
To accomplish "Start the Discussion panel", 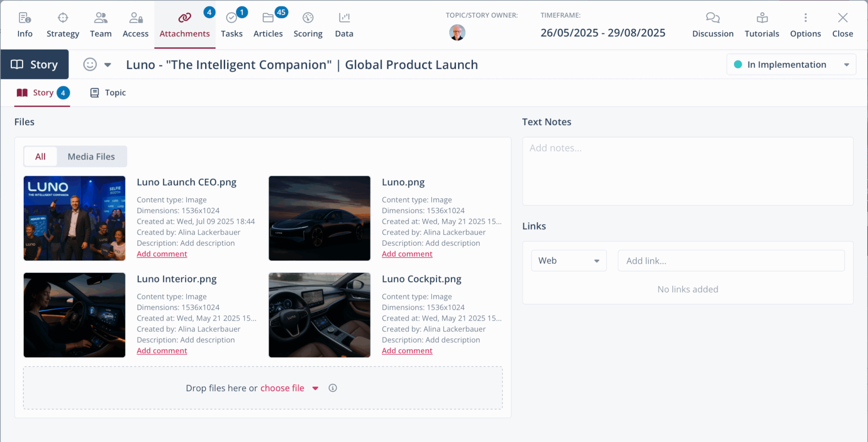I will [x=712, y=24].
